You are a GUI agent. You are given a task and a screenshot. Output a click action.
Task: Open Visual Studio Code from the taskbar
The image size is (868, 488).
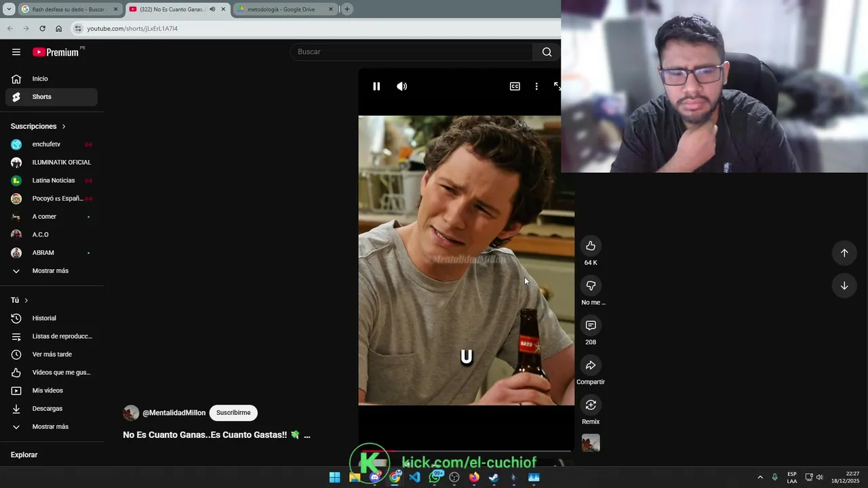(x=414, y=477)
